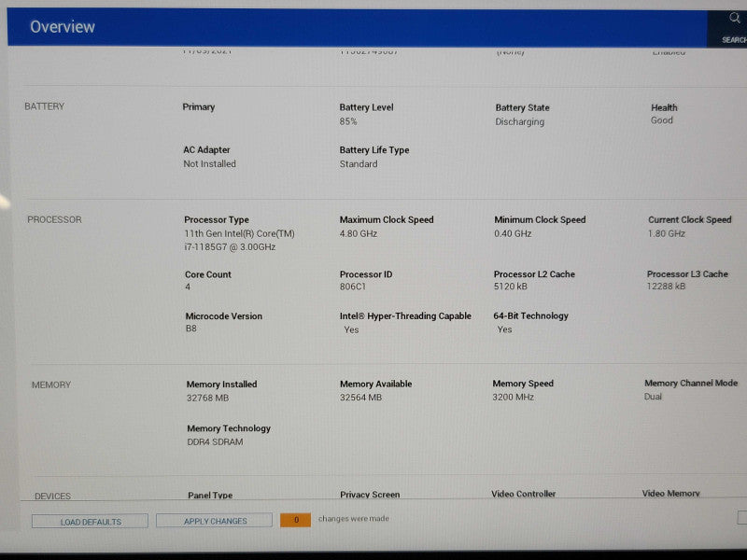Click the Battery State value Discharging
This screenshot has height=560, width=747.
pos(520,122)
